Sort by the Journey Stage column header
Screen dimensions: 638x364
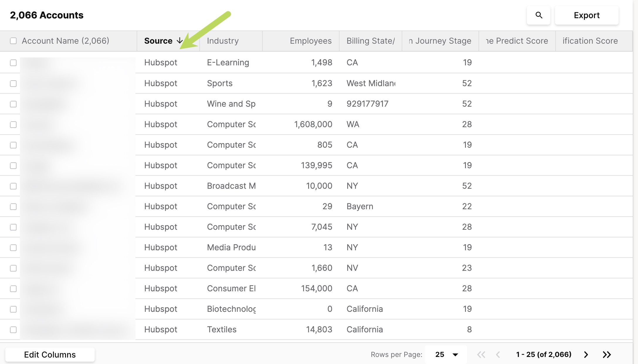[440, 41]
